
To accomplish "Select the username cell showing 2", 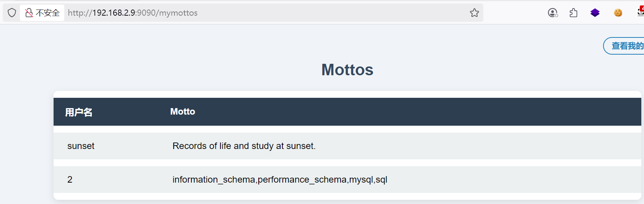I will point(70,180).
